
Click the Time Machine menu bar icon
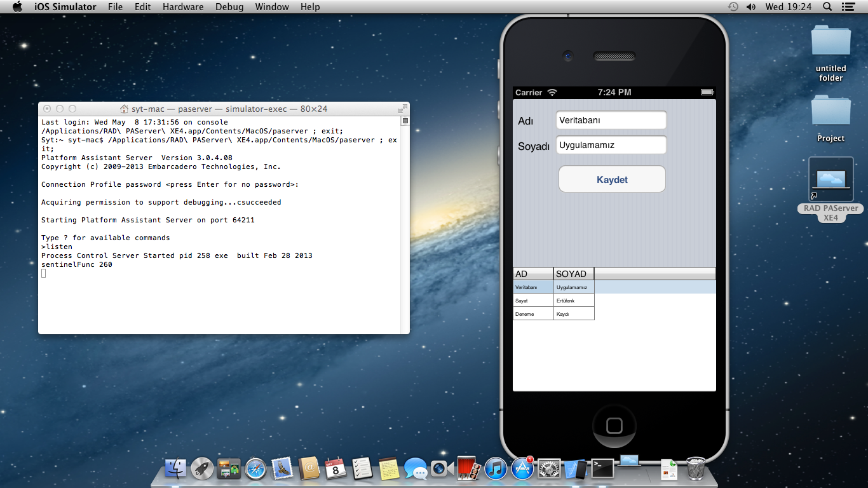point(733,7)
